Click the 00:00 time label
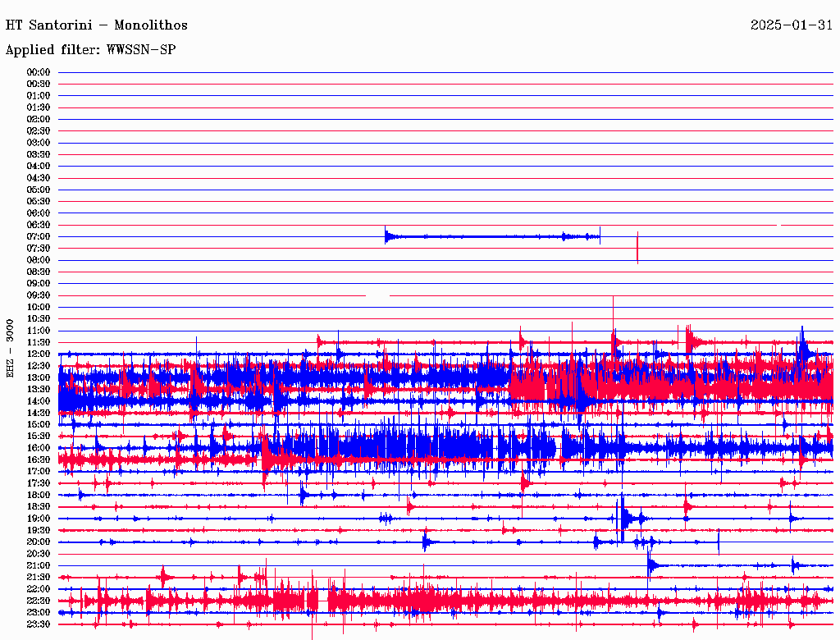The image size is (840, 640). pyautogui.click(x=39, y=72)
